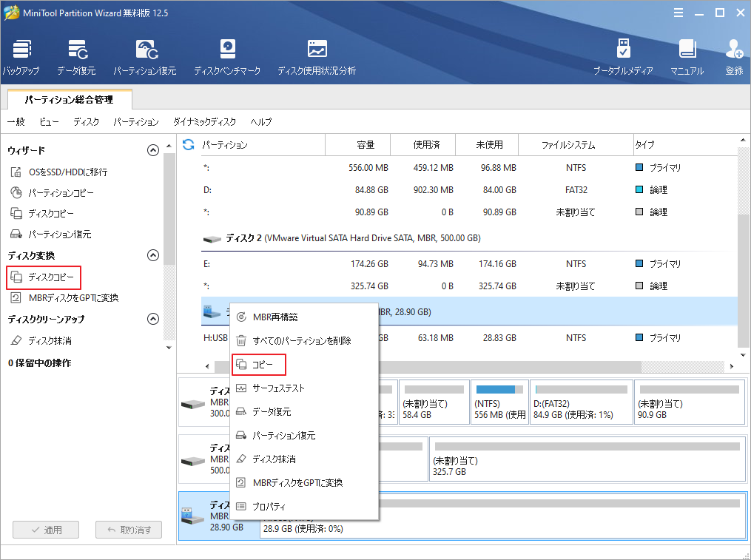
Task: Open the ヘルプ menu
Action: coord(261,121)
